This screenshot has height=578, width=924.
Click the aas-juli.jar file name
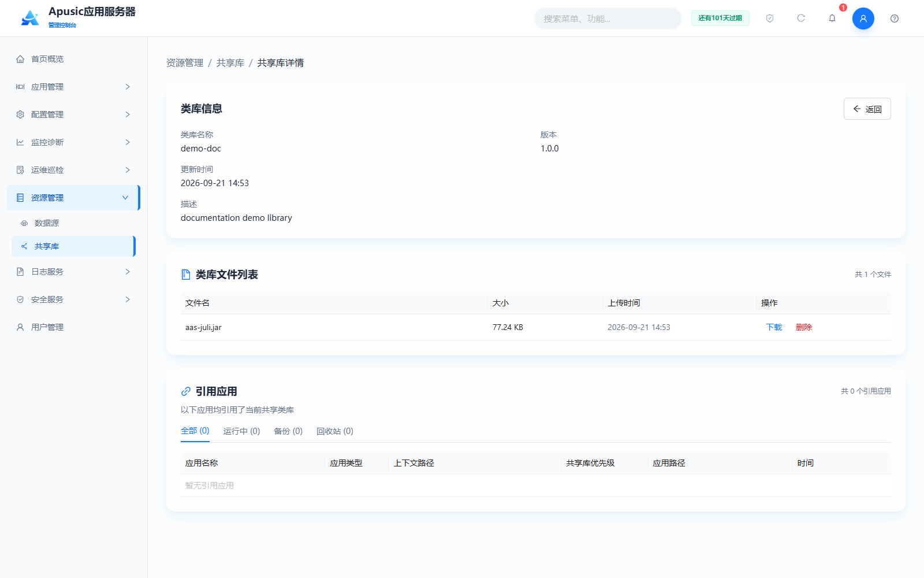click(203, 327)
